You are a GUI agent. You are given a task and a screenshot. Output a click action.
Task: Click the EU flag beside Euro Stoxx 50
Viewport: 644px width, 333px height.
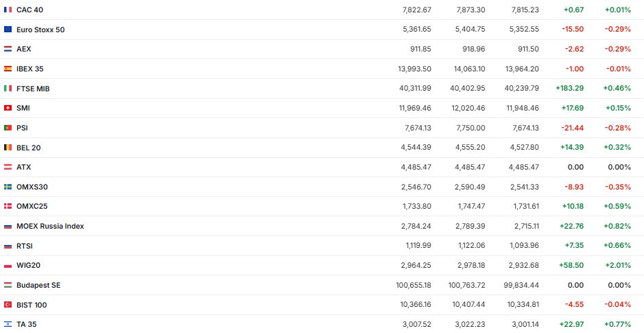pyautogui.click(x=8, y=30)
